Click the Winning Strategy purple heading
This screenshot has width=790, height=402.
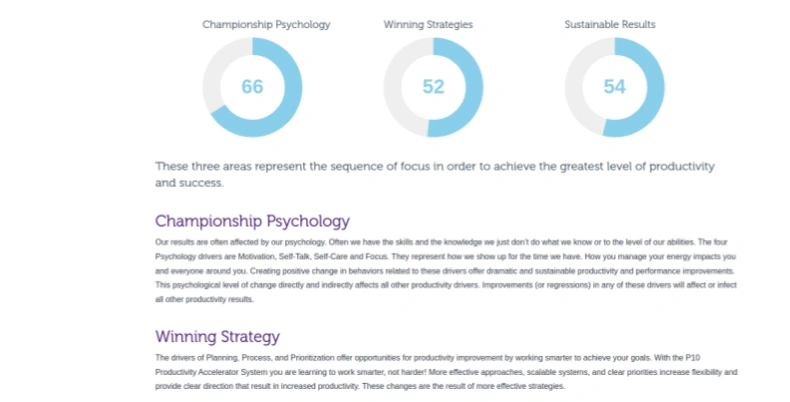218,337
